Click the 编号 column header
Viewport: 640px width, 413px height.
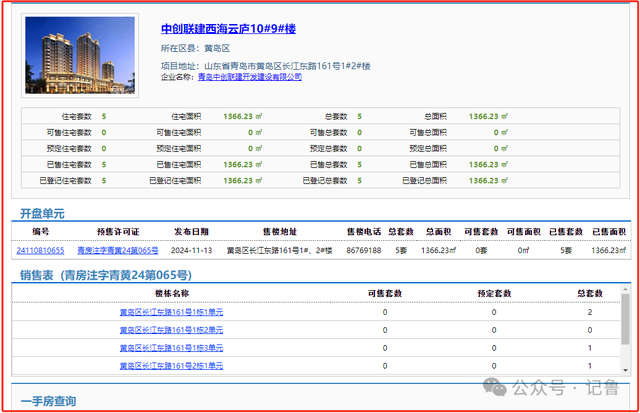tap(40, 232)
